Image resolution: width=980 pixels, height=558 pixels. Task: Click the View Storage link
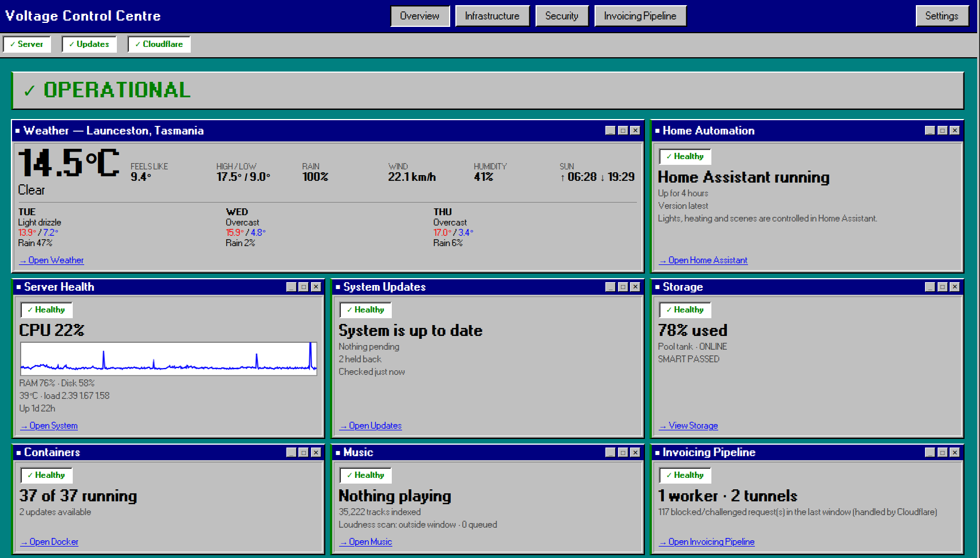pyautogui.click(x=688, y=426)
